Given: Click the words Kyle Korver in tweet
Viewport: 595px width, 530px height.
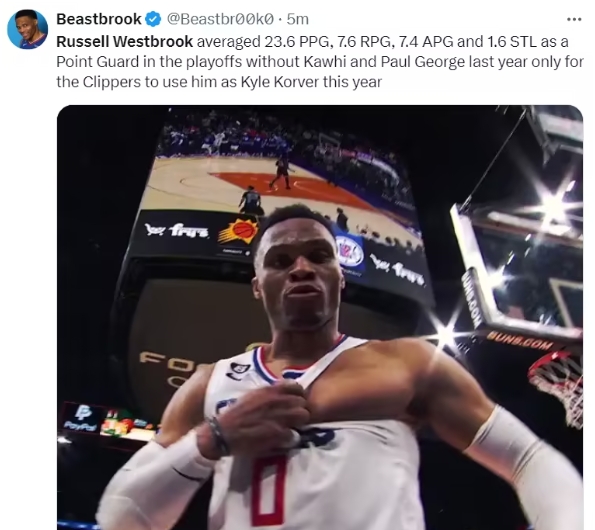Looking at the screenshot, I should point(280,82).
